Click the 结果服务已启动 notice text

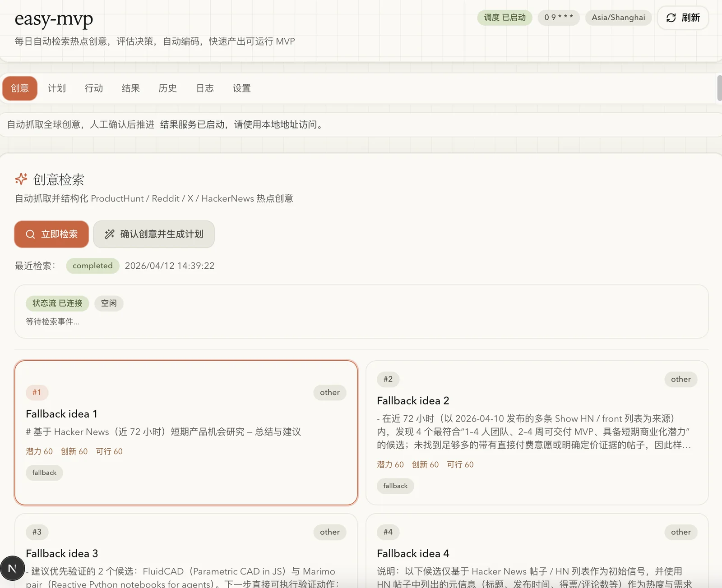[242, 124]
